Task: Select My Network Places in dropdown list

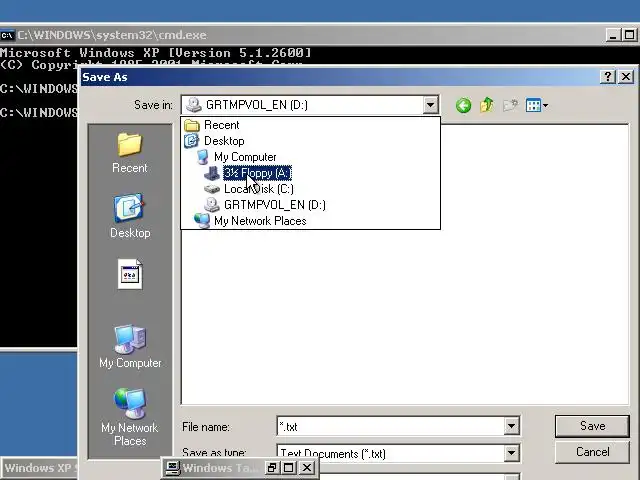Action: [x=260, y=221]
